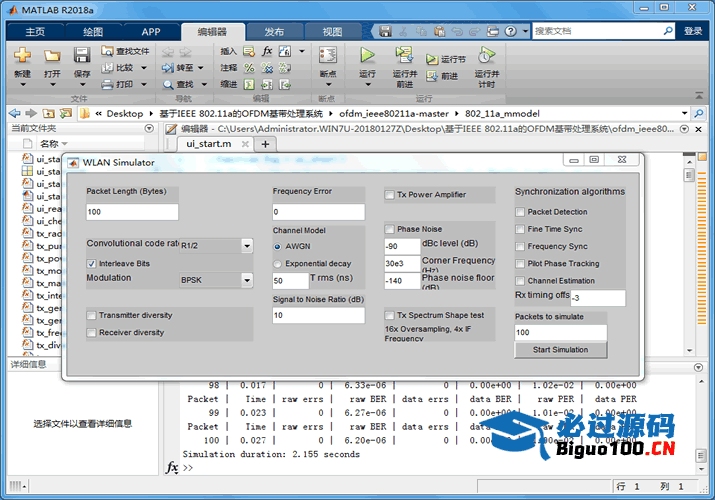Open the Modulation BPSK dropdown
Screen dimensions: 715x500
point(246,281)
